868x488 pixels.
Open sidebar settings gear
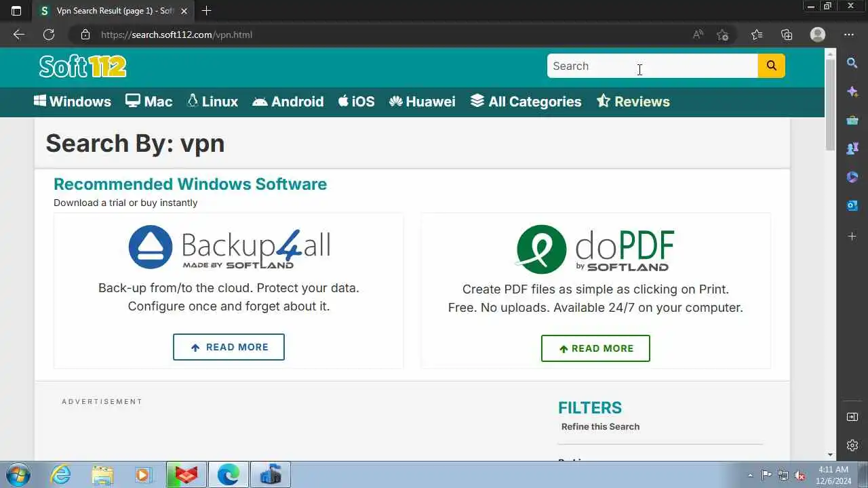point(852,445)
